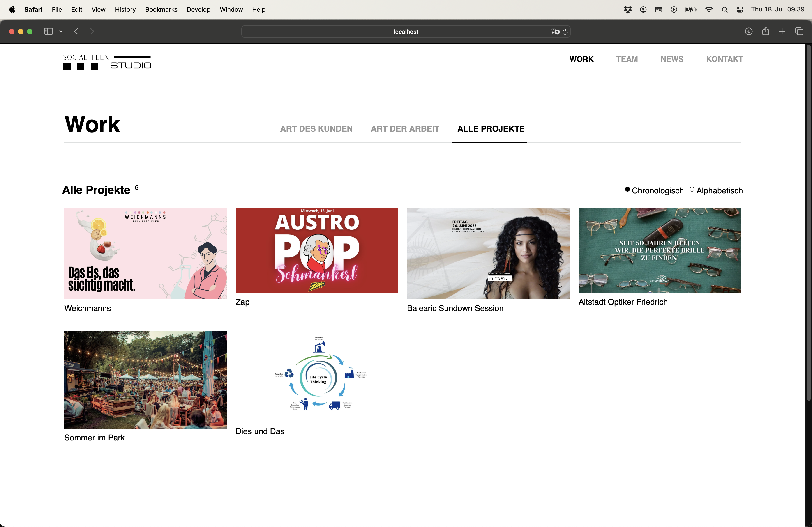Click the Balearic Sundown Session title
Viewport: 812px width, 527px height.
[x=455, y=308]
